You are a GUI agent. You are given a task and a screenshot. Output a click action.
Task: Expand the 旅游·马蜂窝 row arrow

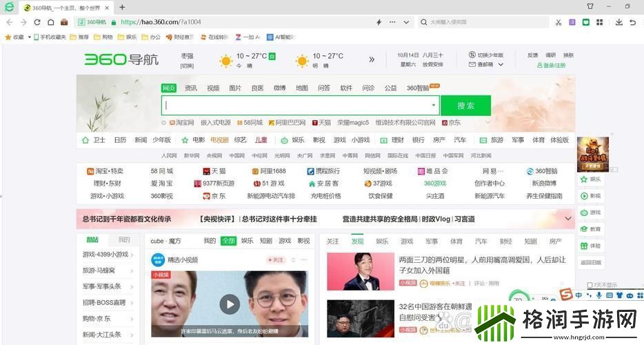(132, 271)
